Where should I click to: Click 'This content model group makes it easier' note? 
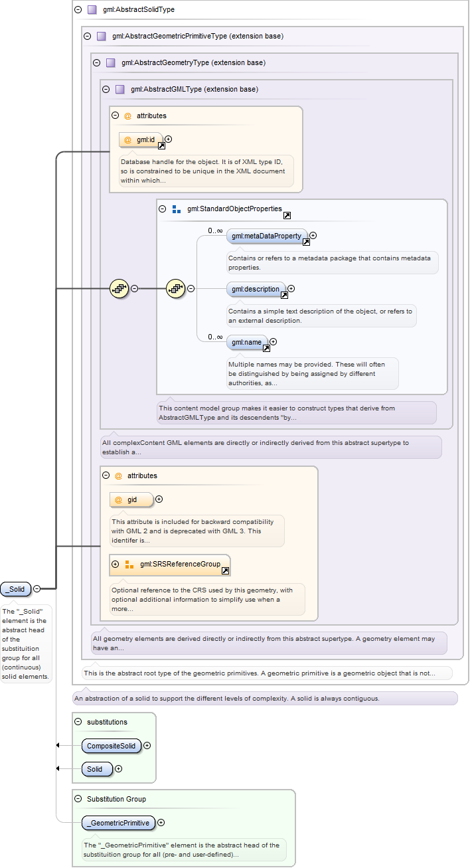point(296,412)
